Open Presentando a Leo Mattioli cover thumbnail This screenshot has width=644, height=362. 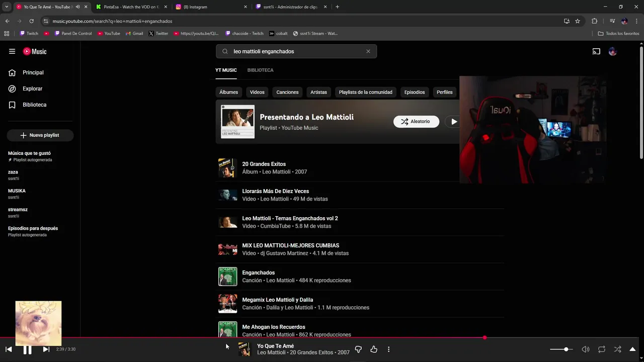coord(237,122)
